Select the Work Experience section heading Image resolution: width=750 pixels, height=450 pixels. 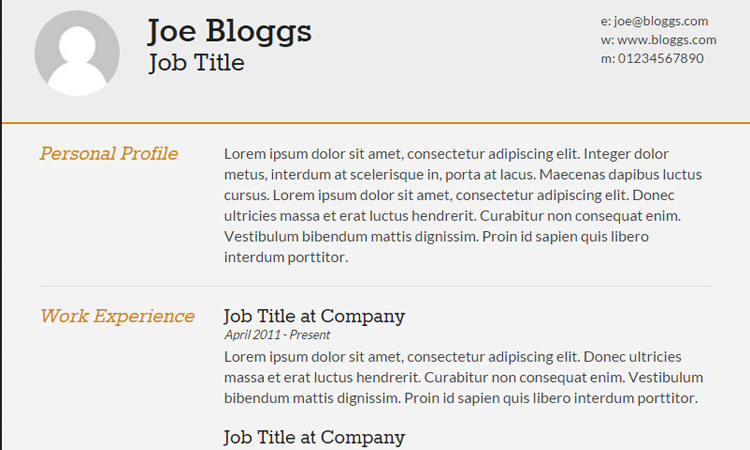[117, 316]
